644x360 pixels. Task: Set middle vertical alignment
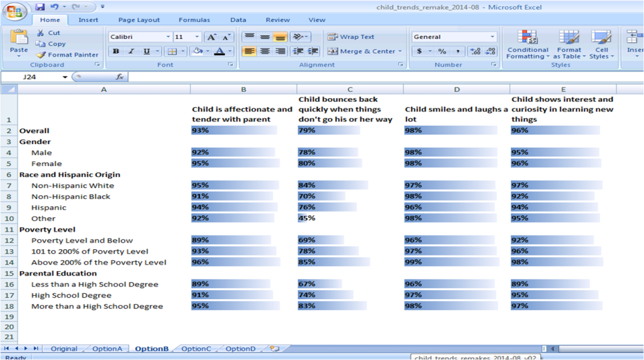(265, 37)
